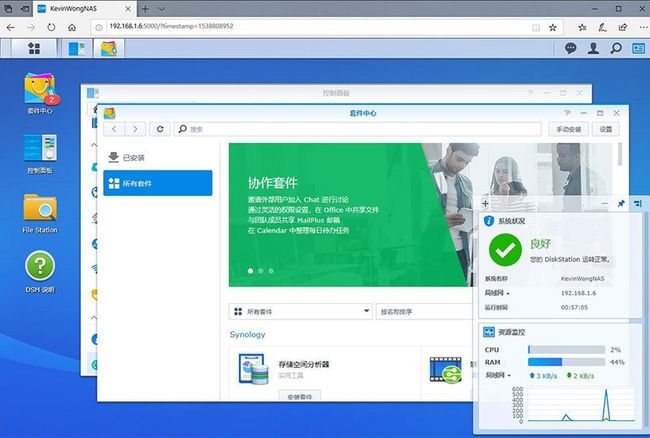Viewport: 650px width, 438px height.
Task: Pin the widget panel
Action: (621, 203)
